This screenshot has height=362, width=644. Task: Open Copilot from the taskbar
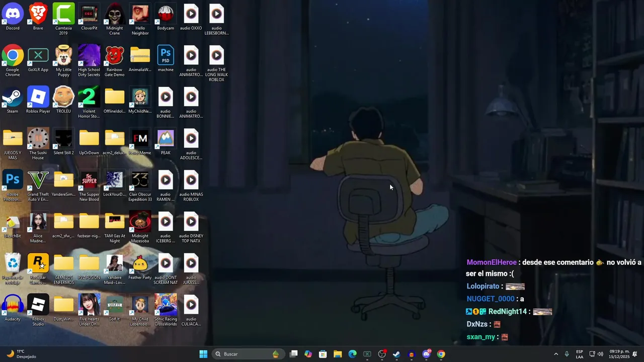tap(308, 354)
